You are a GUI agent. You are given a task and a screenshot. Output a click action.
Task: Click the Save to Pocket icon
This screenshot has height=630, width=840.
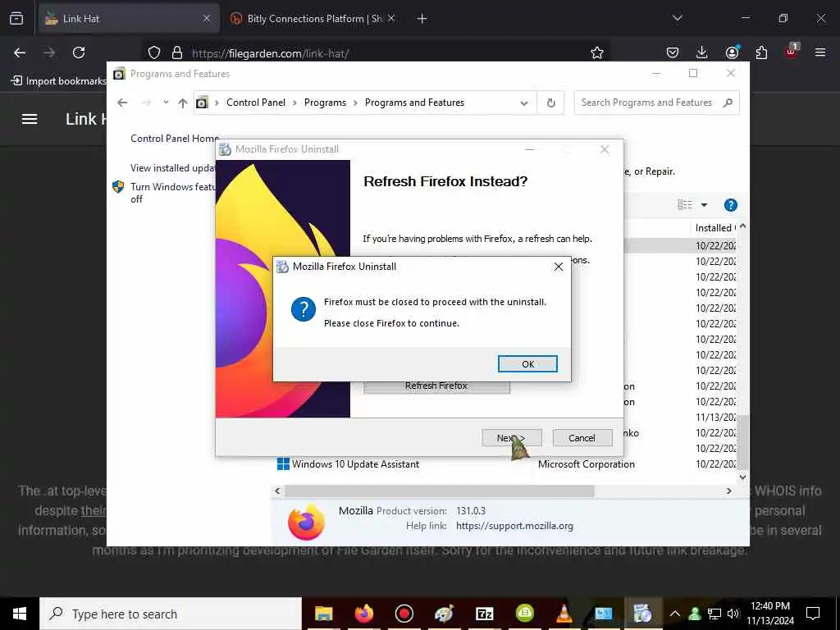coord(673,52)
